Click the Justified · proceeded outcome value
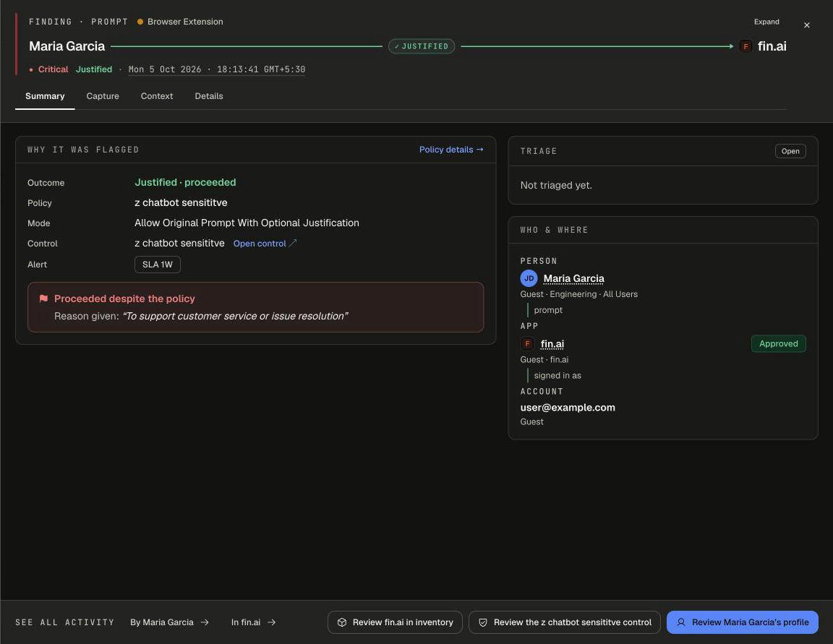This screenshot has height=644, width=833. coord(185,182)
